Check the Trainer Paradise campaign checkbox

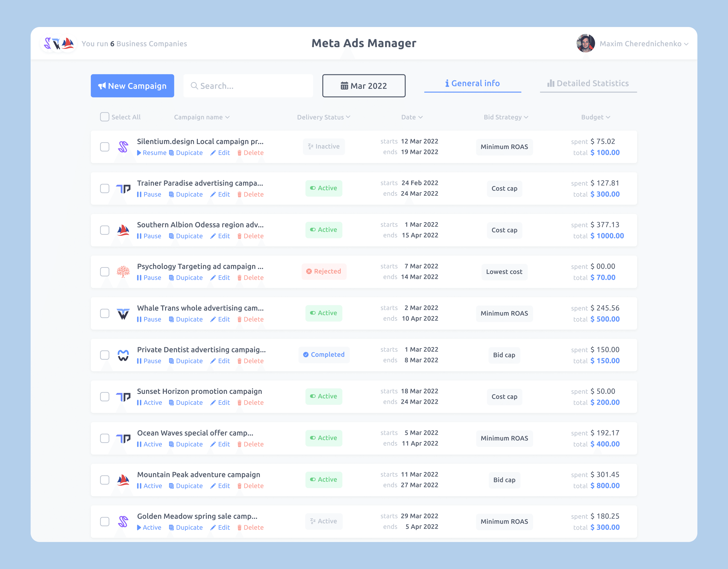click(105, 189)
